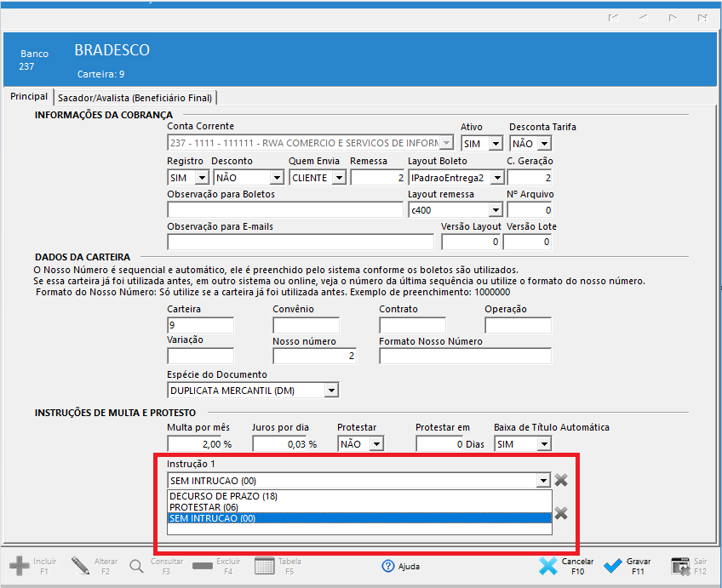
Task: Click the first record navigation arrow
Action: [613, 18]
